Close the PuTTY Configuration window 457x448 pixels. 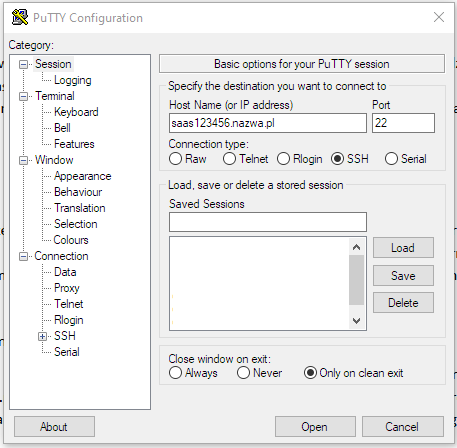[x=439, y=17]
